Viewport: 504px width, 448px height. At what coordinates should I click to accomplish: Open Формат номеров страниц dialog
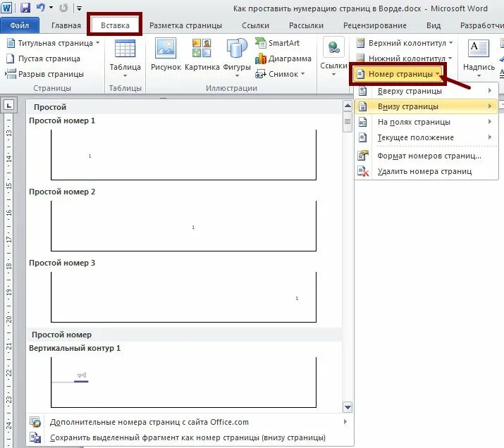point(426,156)
